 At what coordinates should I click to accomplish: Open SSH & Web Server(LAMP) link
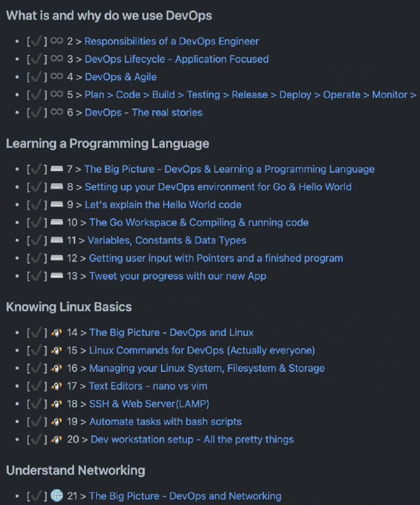(149, 404)
